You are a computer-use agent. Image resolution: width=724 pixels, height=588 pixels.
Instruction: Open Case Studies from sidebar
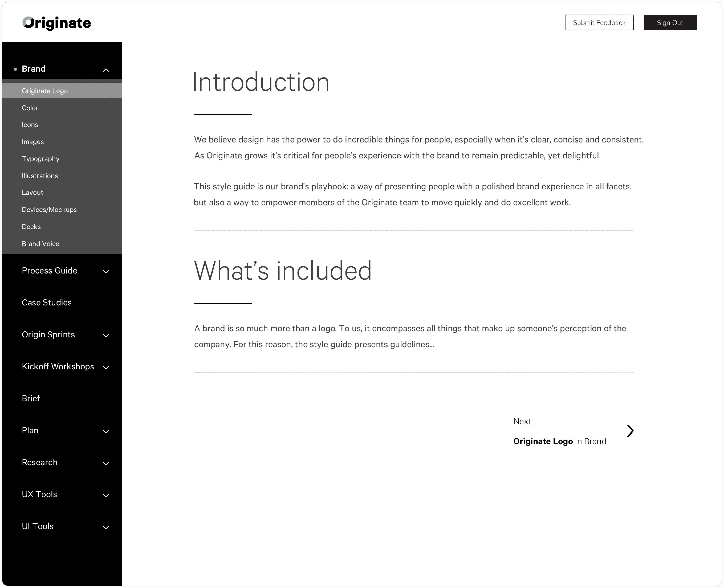47,303
